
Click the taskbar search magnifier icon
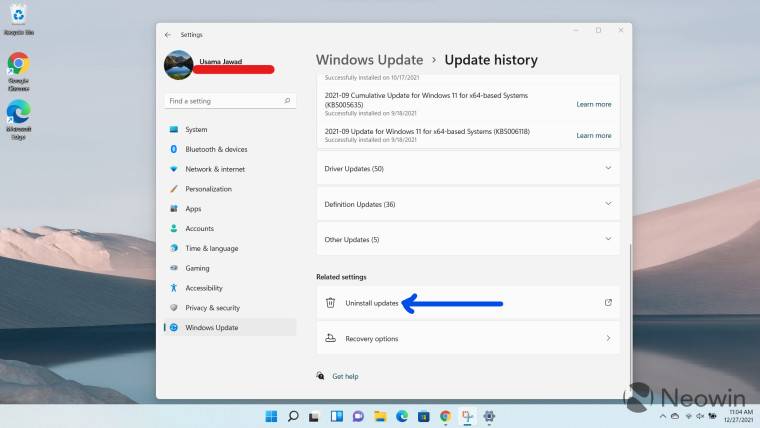[293, 415]
